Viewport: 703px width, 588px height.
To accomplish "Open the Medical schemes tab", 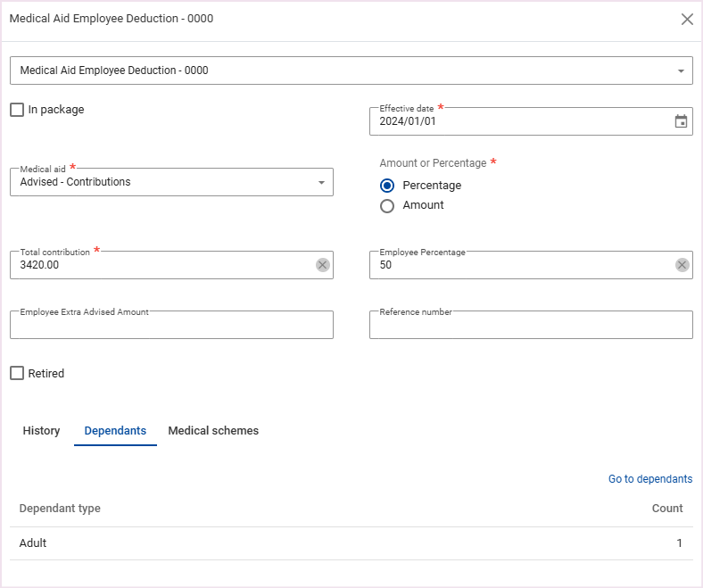I will coord(213,431).
